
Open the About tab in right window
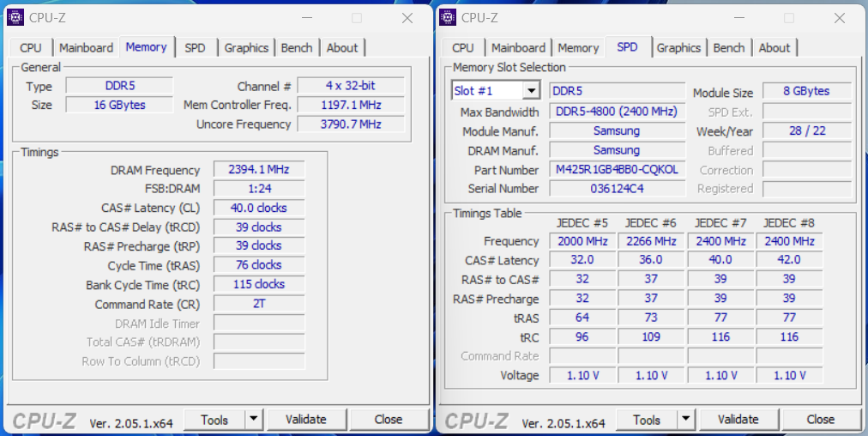click(775, 48)
